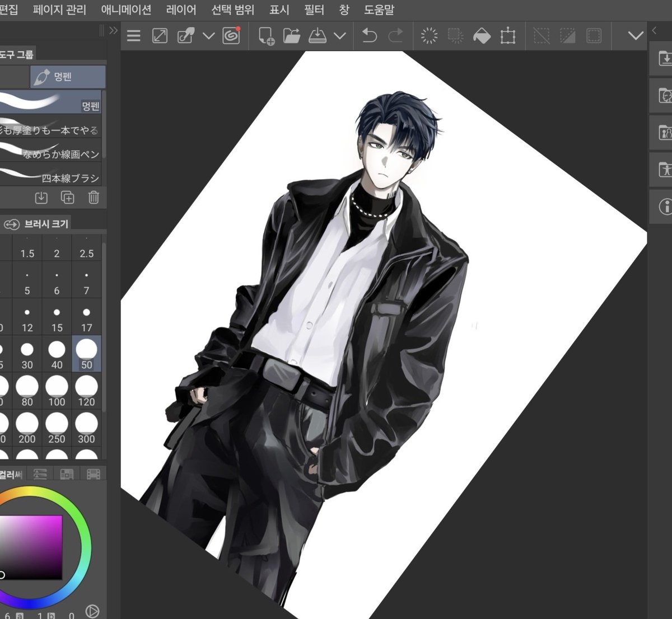672x619 pixels.
Task: Set brush size to 300
Action: pyautogui.click(x=86, y=428)
